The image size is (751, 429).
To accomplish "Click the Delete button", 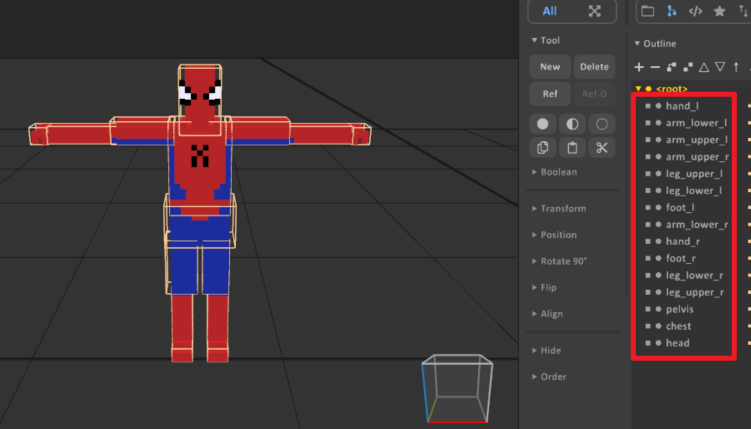I will (x=594, y=67).
